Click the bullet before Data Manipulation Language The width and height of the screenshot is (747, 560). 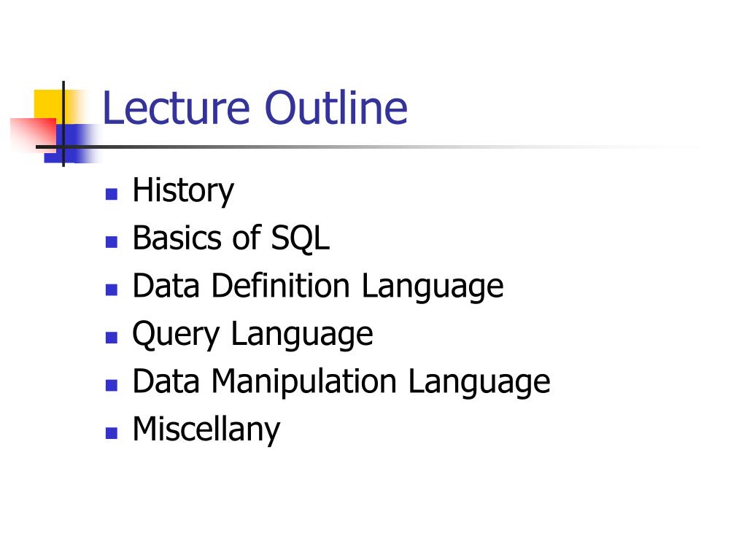[x=112, y=385]
